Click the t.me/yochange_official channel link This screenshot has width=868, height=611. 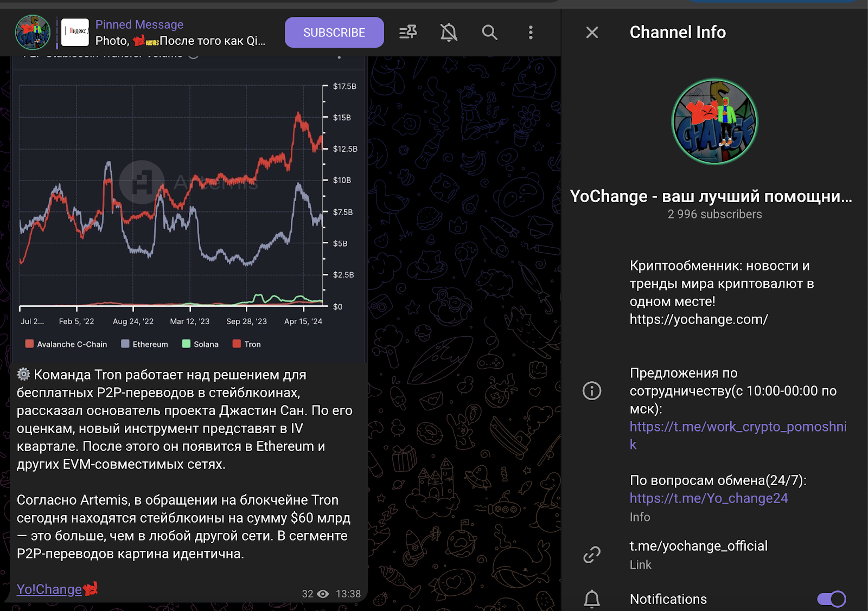[x=698, y=546]
